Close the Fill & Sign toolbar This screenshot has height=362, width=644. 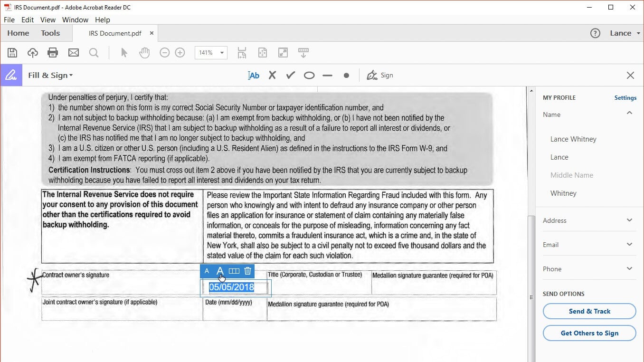[630, 75]
